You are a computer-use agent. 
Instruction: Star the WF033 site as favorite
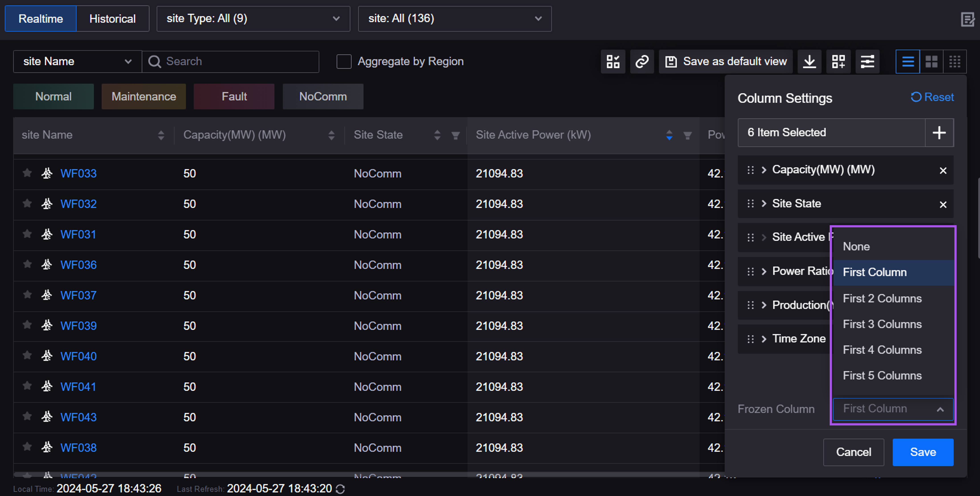click(x=27, y=173)
